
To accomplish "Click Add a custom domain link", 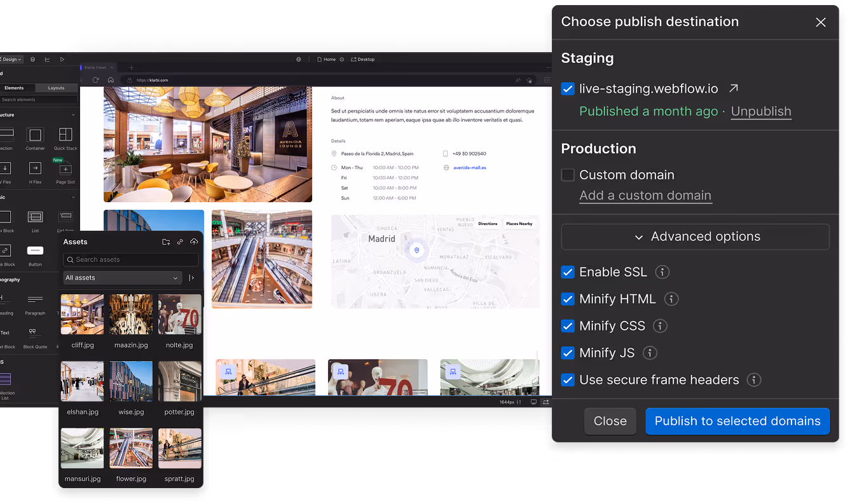I will [x=645, y=196].
